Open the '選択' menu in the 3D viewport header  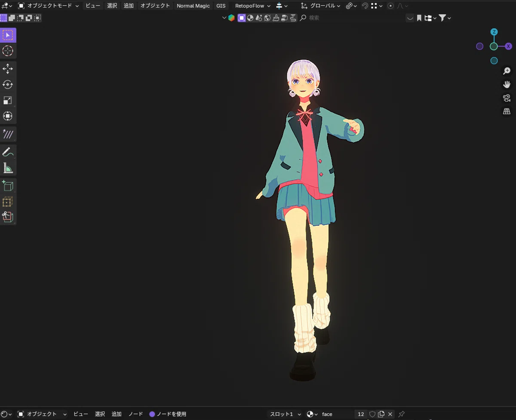[112, 6]
